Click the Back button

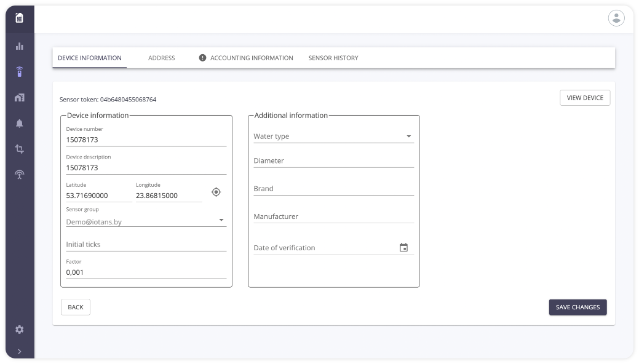pyautogui.click(x=76, y=307)
